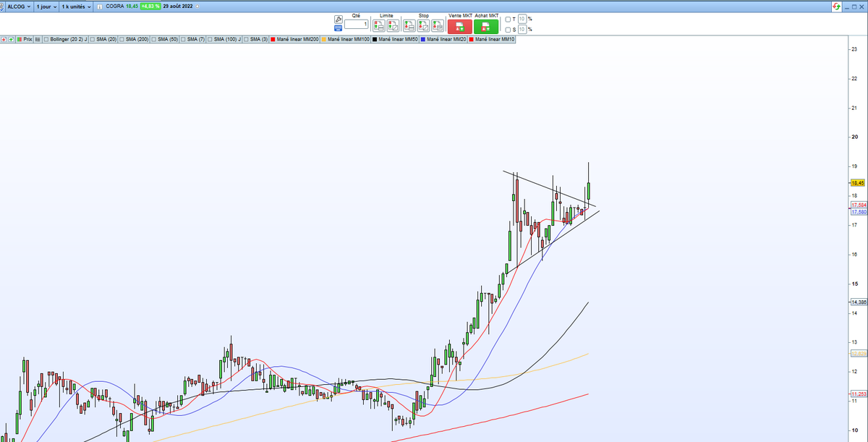
Task: Click first Stop order icon
Action: (x=409, y=26)
